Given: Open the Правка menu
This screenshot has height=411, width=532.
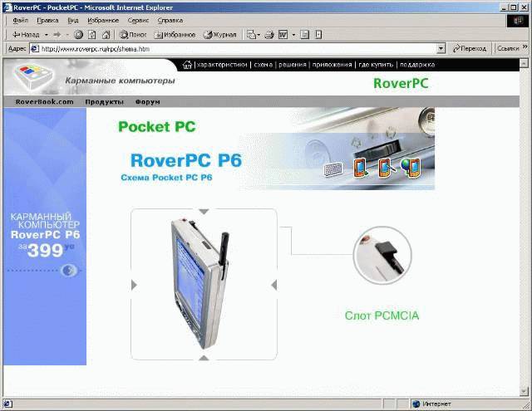Looking at the screenshot, I should [x=47, y=20].
